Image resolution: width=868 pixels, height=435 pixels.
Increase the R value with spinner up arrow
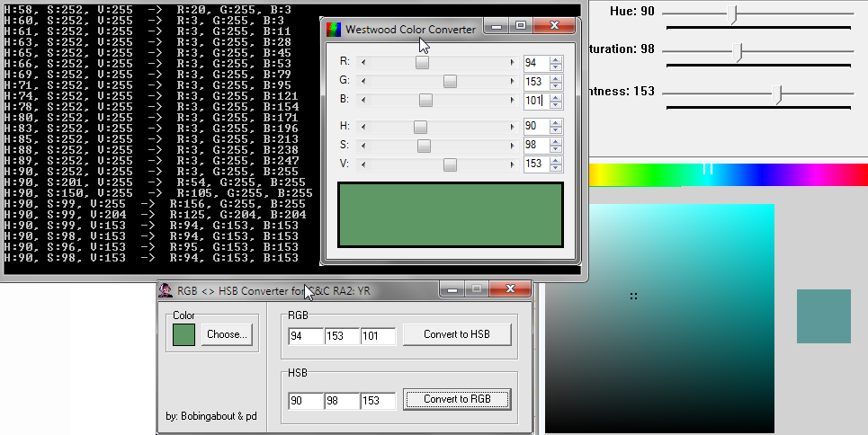pyautogui.click(x=555, y=59)
